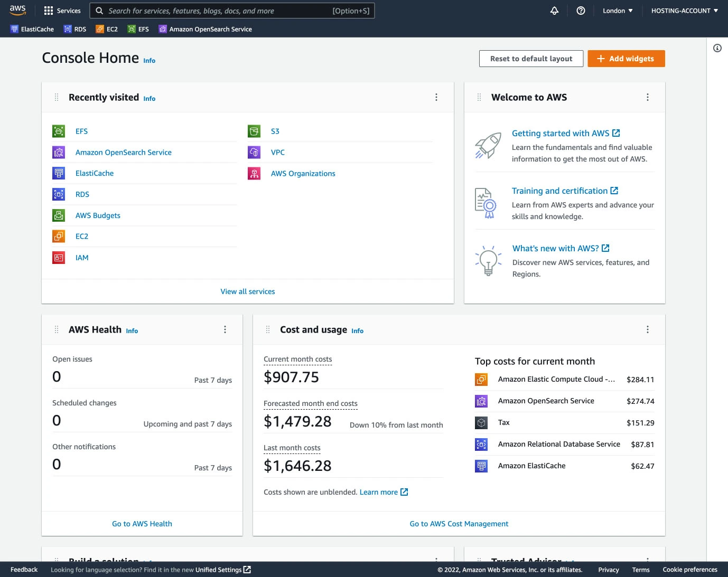Click View all services link
Viewport: 728px width, 577px height.
click(248, 291)
